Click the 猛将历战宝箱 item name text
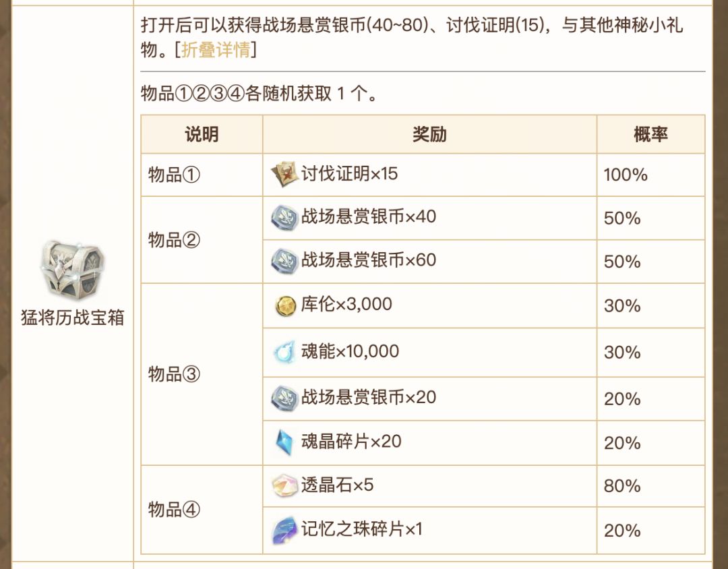 [73, 318]
